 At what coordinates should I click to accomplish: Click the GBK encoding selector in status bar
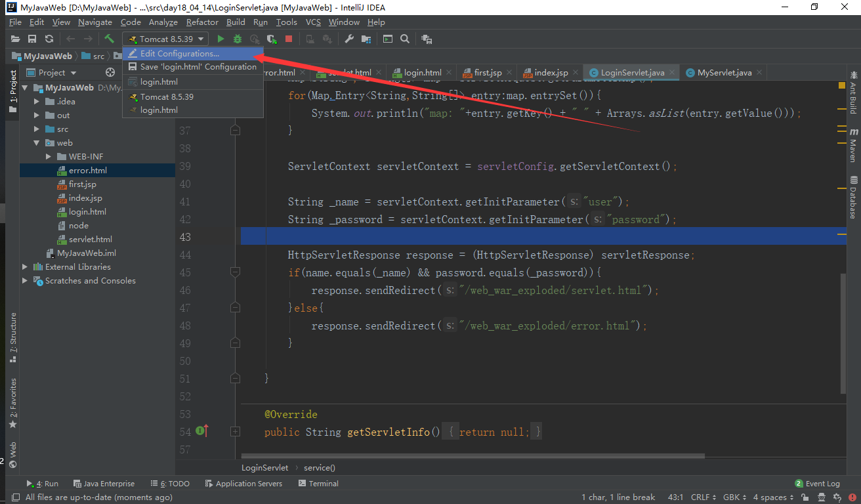tap(735, 497)
